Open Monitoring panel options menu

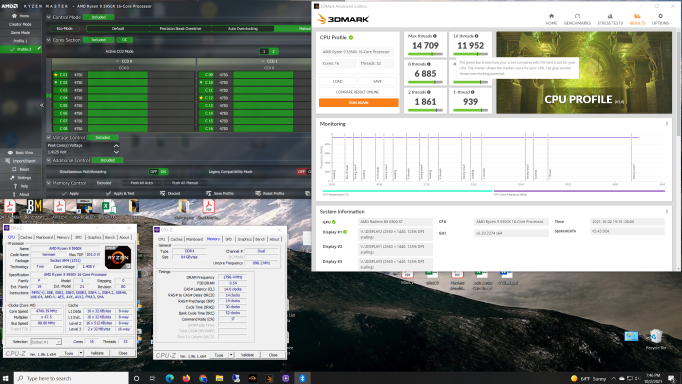point(667,124)
